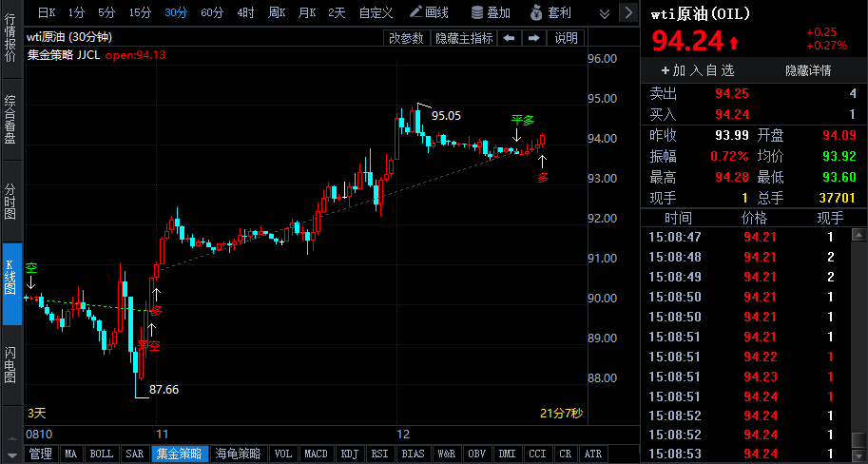Select the ATR indicator

[593, 454]
